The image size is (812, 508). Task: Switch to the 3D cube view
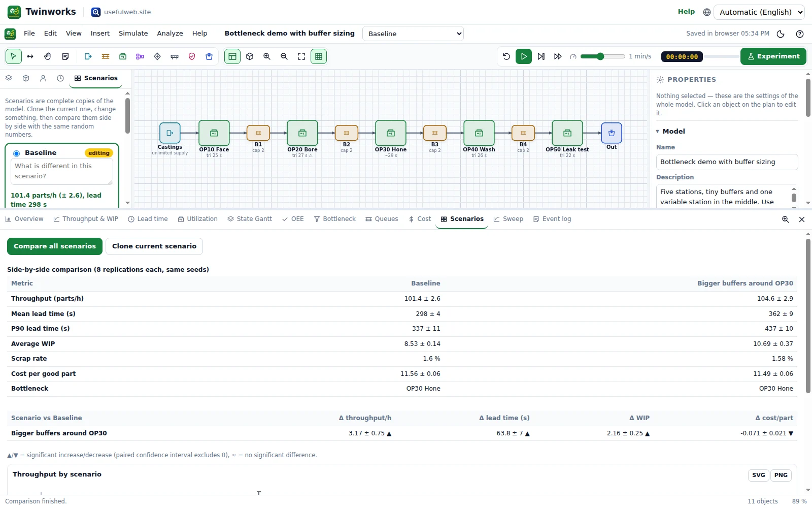pos(250,56)
